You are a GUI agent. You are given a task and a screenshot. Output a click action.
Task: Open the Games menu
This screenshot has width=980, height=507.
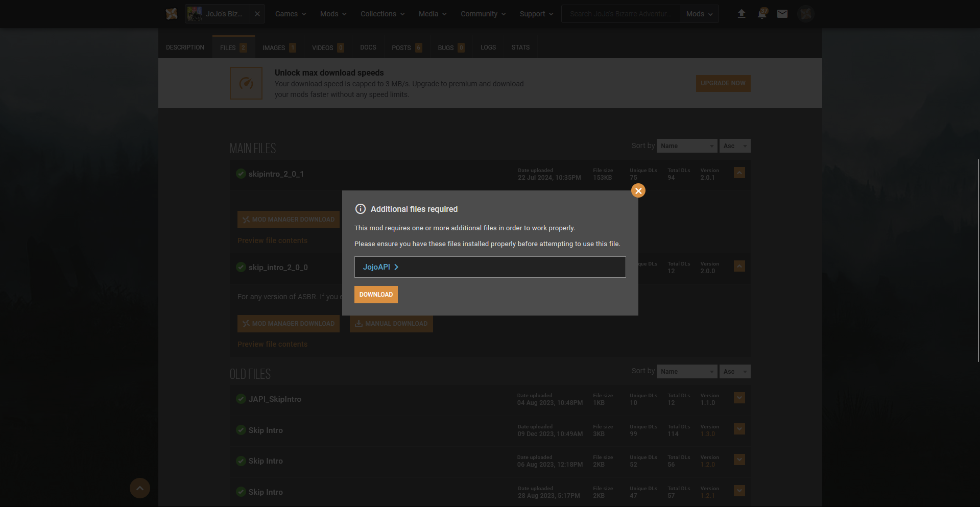(291, 14)
